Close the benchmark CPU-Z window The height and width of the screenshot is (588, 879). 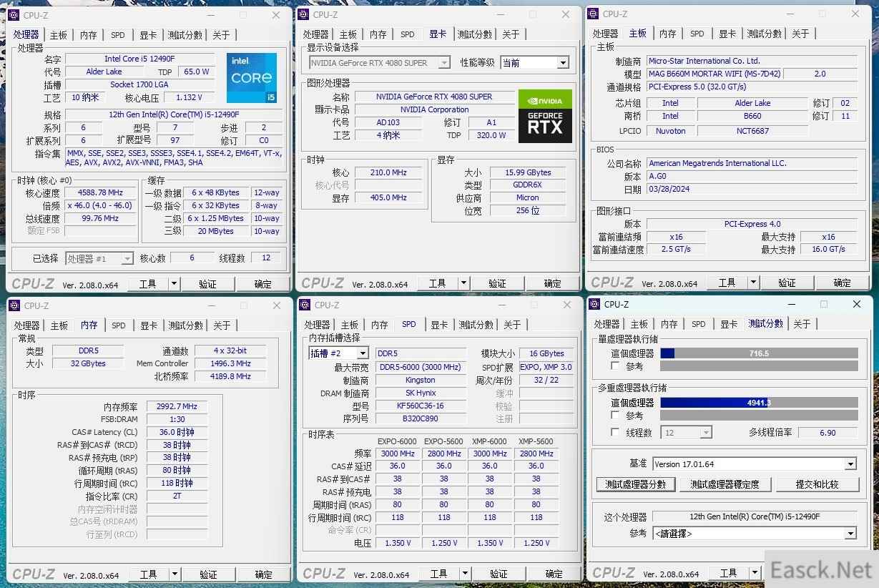[x=857, y=304]
